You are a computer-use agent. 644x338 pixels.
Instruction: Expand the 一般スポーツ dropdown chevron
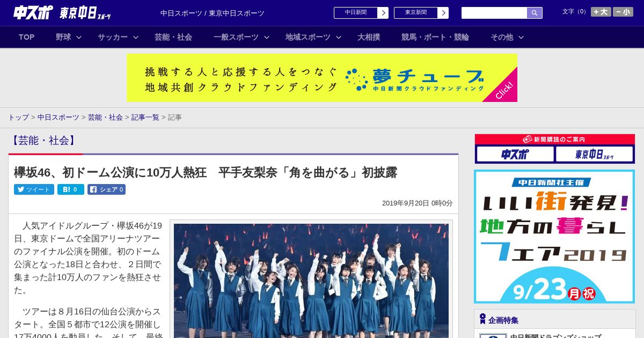(267, 38)
